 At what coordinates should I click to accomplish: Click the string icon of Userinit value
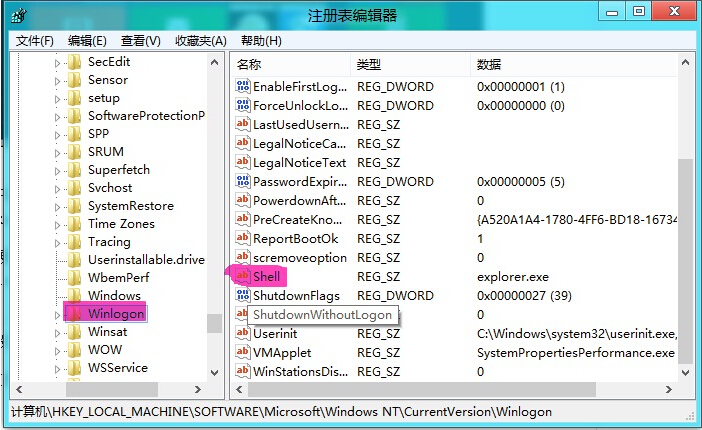click(x=242, y=333)
